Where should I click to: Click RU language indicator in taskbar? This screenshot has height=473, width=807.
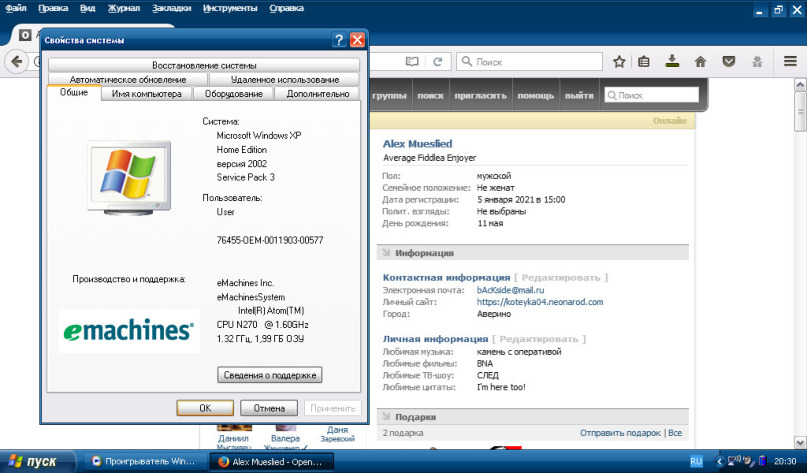(696, 461)
